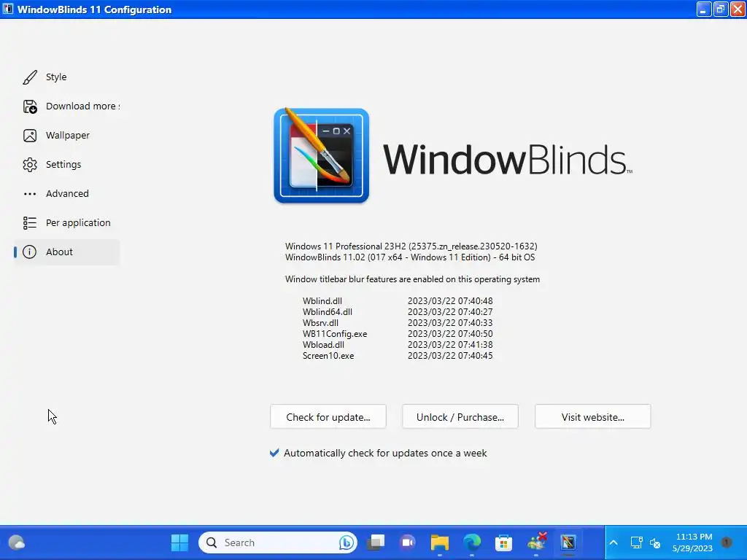
Task: Open the Per application section
Action: [66, 223]
